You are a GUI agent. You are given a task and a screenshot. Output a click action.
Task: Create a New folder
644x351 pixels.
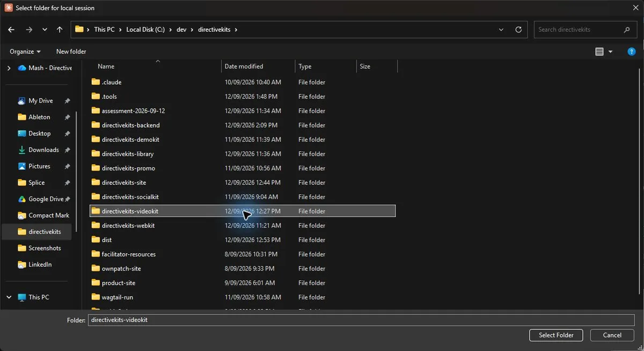point(71,52)
